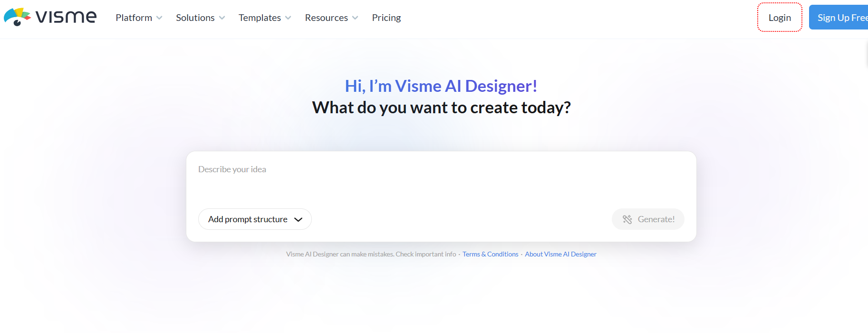Expand the Platform chevron arrow
The width and height of the screenshot is (868, 334).
(x=159, y=18)
